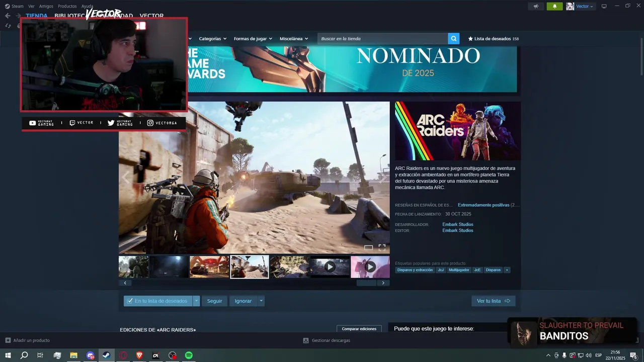Open Opera browser from the taskbar
Image resolution: width=644 pixels, height=362 pixels.
coord(123,355)
